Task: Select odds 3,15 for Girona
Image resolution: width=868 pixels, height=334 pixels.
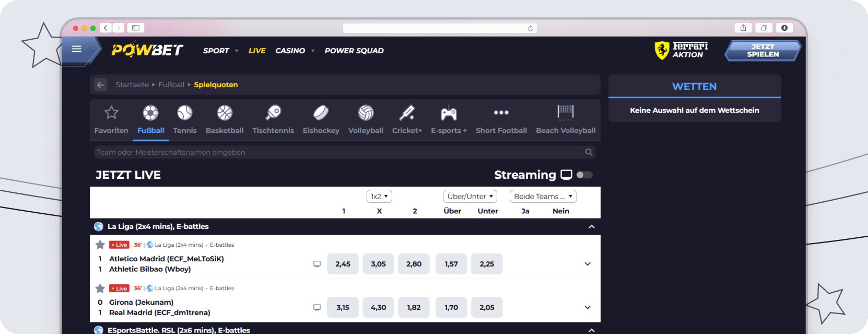Action: pyautogui.click(x=343, y=307)
